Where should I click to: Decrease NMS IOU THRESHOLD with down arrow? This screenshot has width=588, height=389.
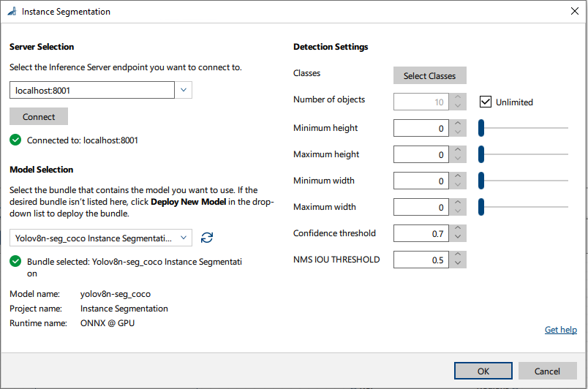pyautogui.click(x=458, y=263)
